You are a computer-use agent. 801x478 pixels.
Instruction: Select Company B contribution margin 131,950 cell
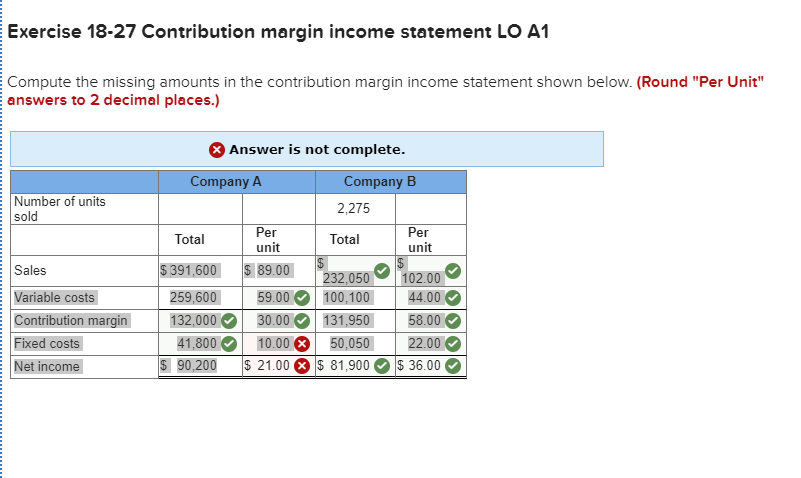pyautogui.click(x=356, y=321)
